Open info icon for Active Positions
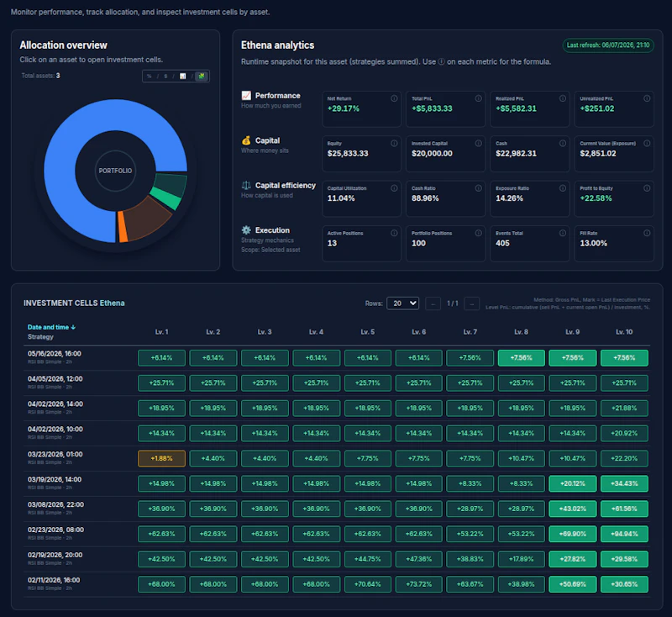The image size is (672, 617). click(x=394, y=233)
